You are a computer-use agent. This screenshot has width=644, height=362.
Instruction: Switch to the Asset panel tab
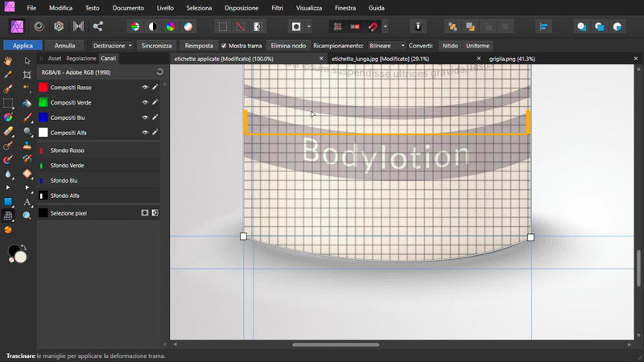(55, 59)
